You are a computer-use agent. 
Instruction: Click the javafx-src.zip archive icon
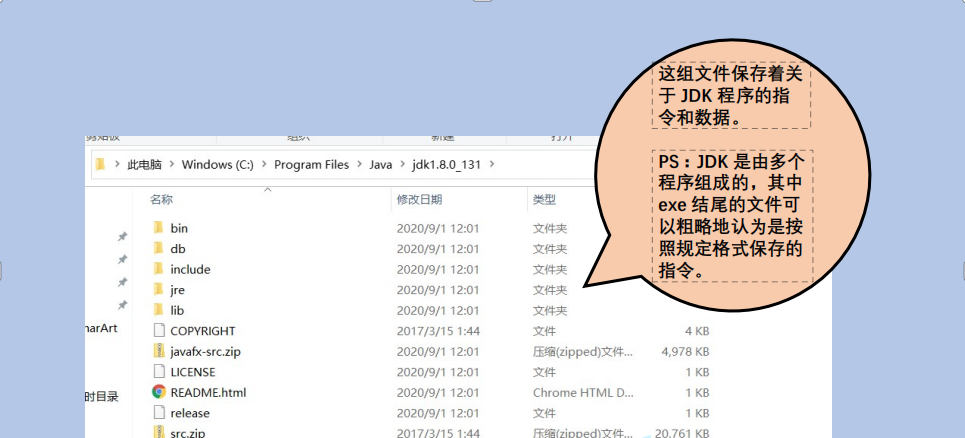click(x=159, y=351)
